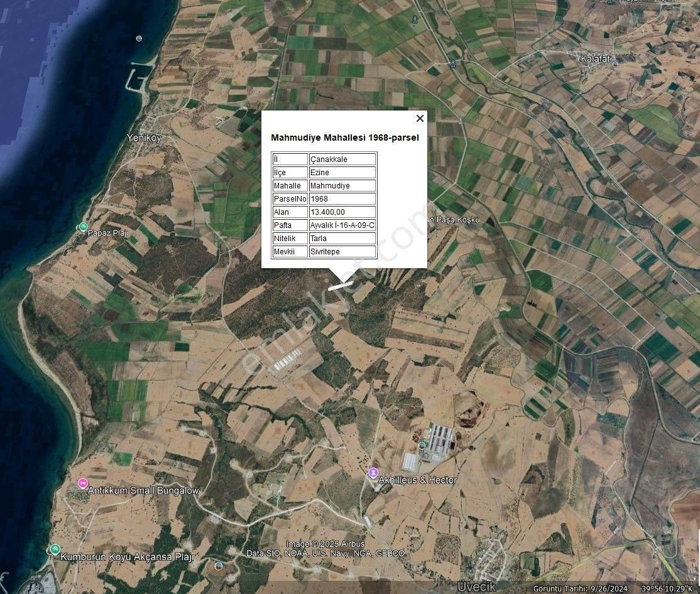Click the small blue marker in the sea
This screenshot has height=594, width=700.
click(x=139, y=38)
